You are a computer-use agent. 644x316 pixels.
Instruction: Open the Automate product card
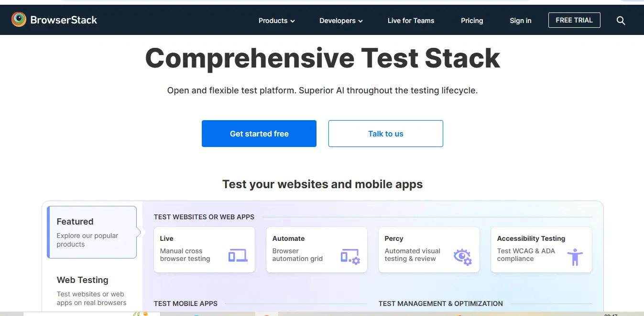point(317,250)
